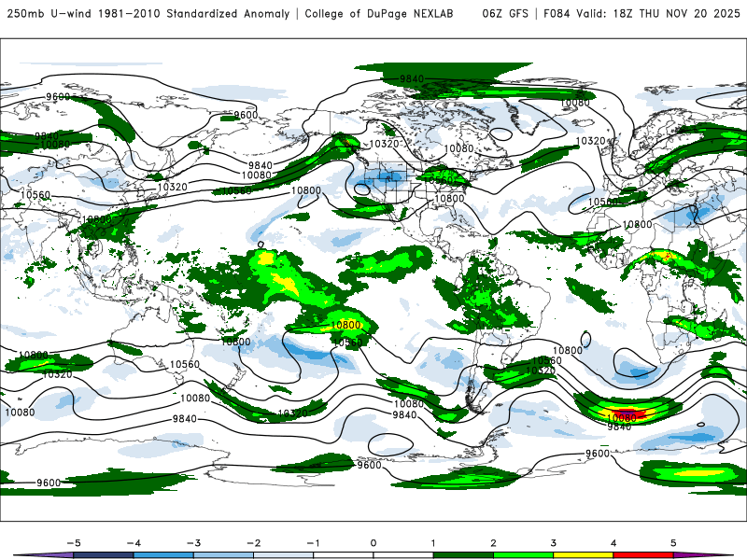Click the 10560 contour label over the Great Lakes
Viewport: 747px width, 560px height.
[439, 180]
